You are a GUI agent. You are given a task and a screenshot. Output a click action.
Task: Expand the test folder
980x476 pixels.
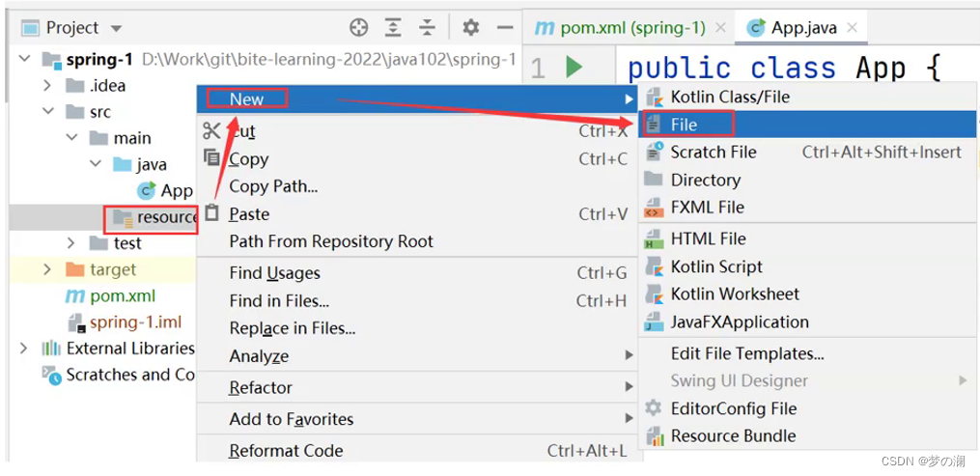pyautogui.click(x=71, y=243)
